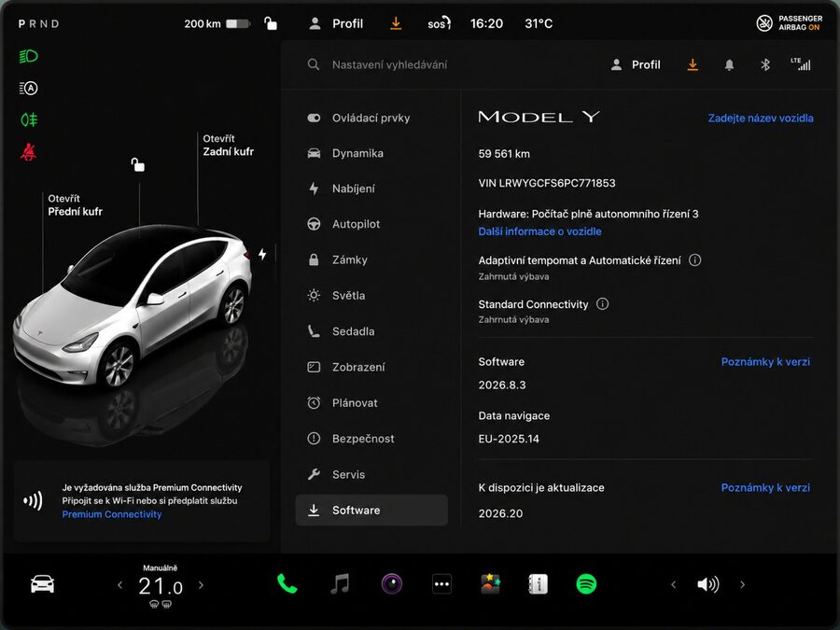
Task: Open Další informace o vozidle link
Action: pos(539,231)
